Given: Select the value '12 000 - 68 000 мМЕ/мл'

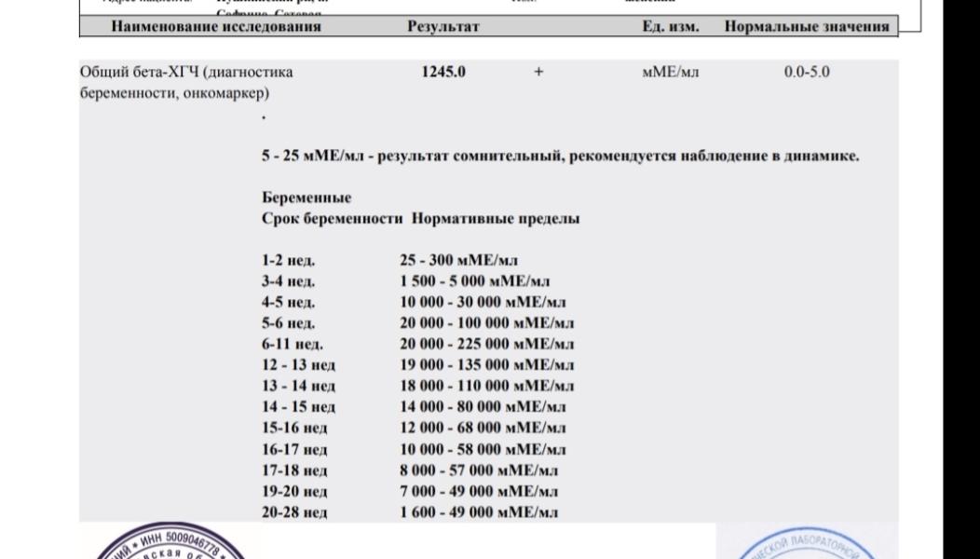Looking at the screenshot, I should pyautogui.click(x=483, y=429).
